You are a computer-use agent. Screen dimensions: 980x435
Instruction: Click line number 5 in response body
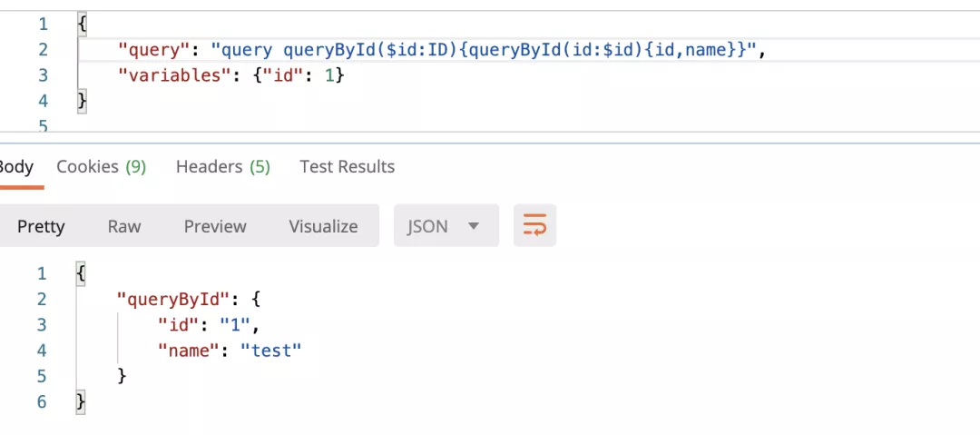pyautogui.click(x=42, y=375)
